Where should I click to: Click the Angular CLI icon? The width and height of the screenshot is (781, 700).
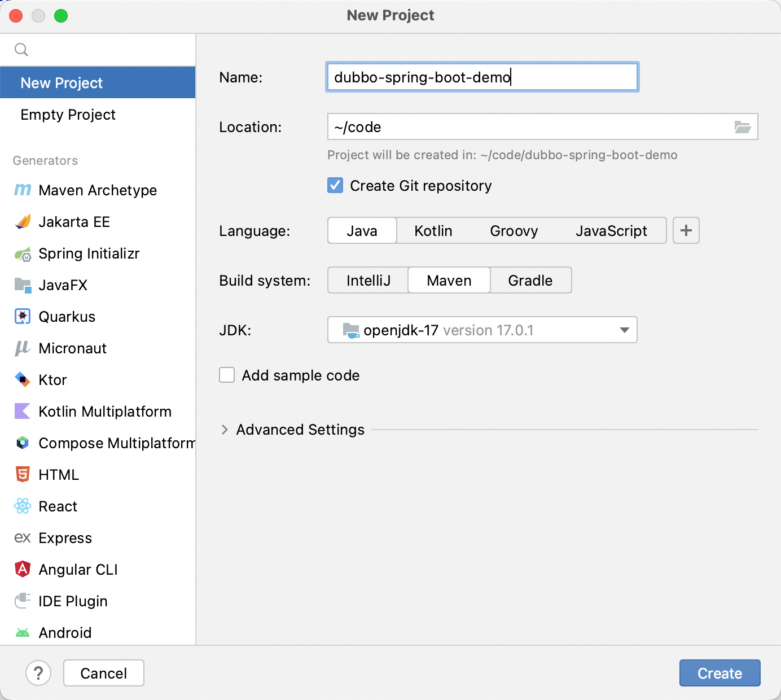click(23, 570)
